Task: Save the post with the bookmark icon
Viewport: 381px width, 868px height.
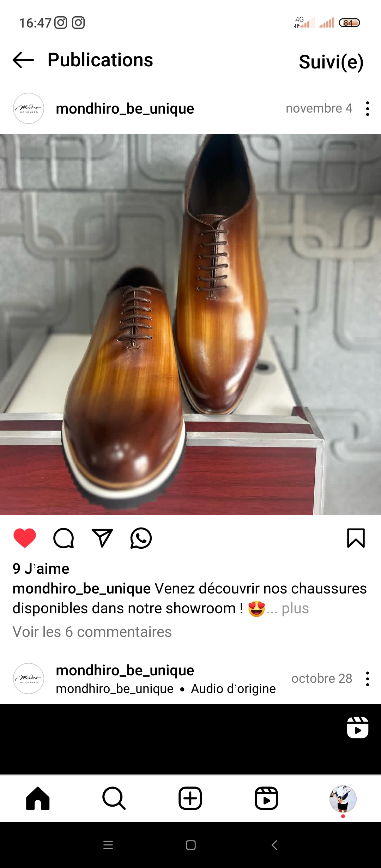Action: click(x=356, y=538)
